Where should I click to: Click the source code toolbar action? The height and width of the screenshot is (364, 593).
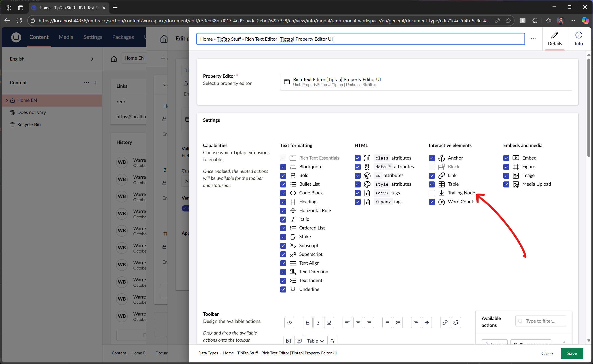289,323
